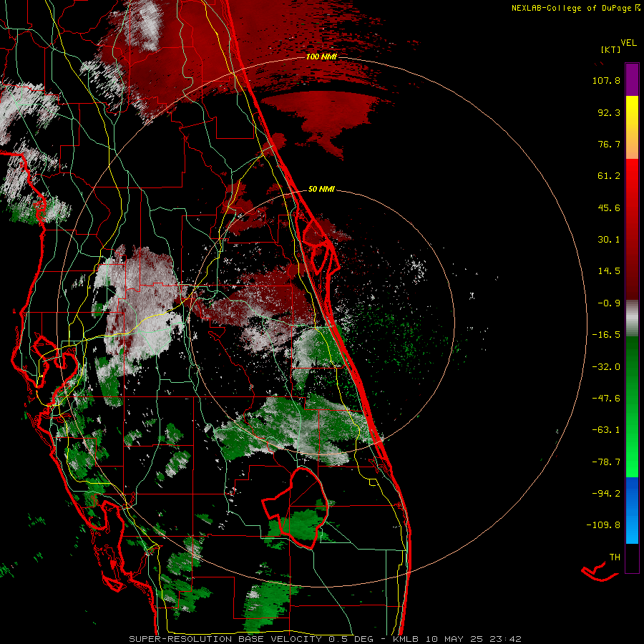Screen dimensions: 644x644
Task: Click the [KT] units label
Action: click(611, 49)
